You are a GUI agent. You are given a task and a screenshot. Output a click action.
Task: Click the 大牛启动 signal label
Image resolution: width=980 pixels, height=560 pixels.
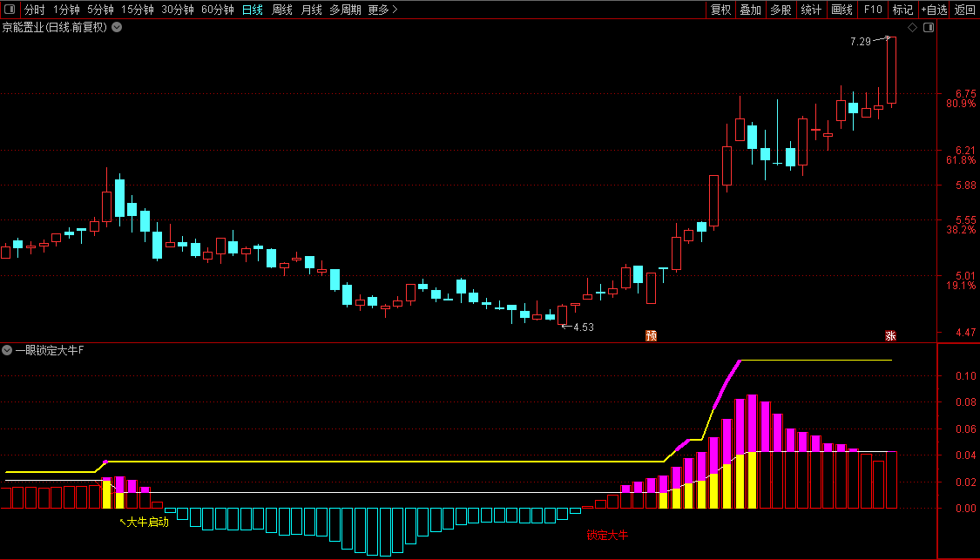tap(147, 522)
